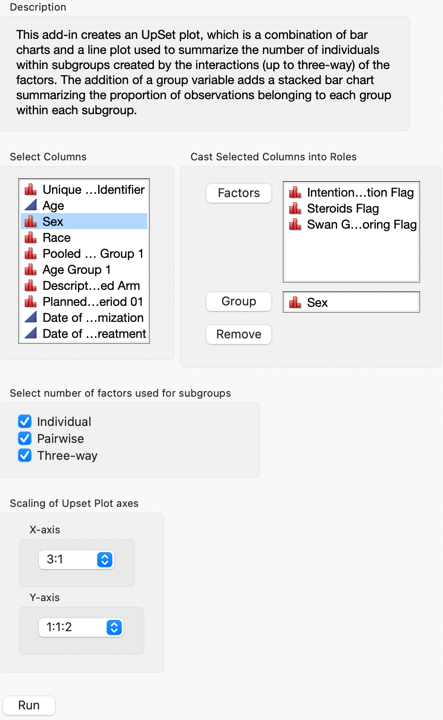
Task: Click the red bar icon in the Group role box
Action: click(295, 302)
